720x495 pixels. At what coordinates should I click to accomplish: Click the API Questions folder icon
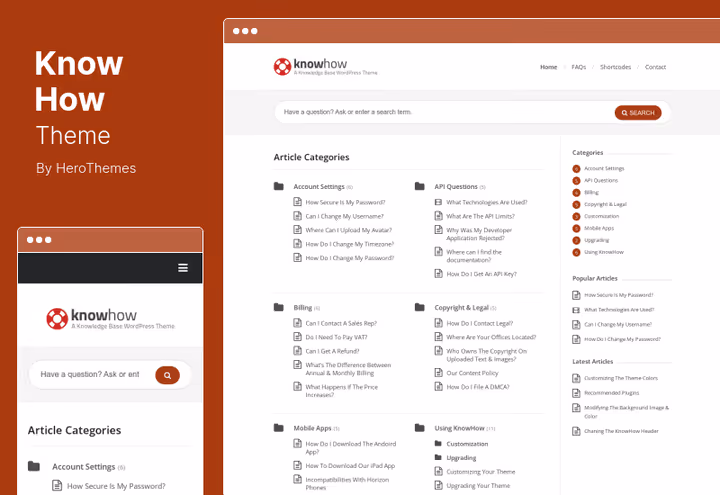click(420, 186)
